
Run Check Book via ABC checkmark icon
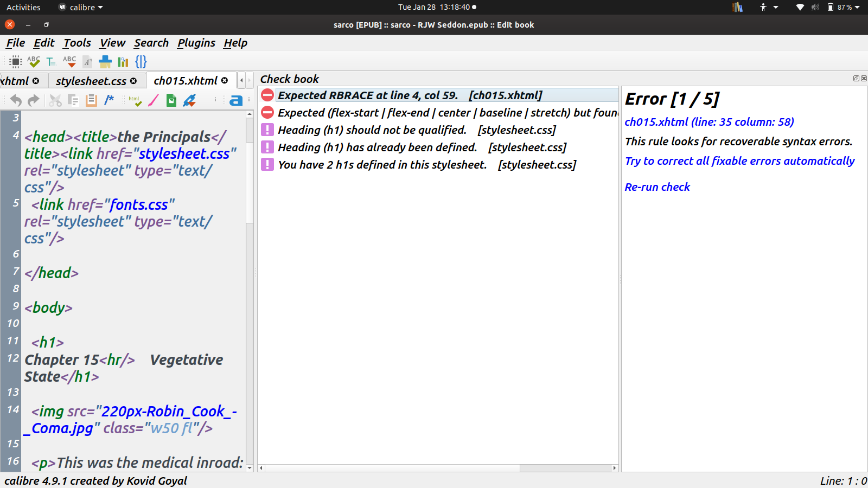(34, 62)
